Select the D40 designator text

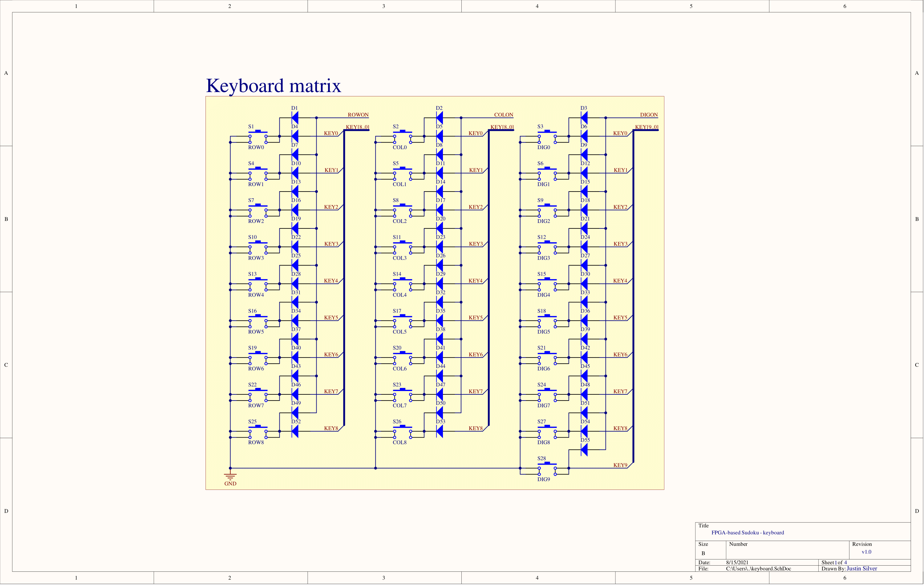[296, 348]
